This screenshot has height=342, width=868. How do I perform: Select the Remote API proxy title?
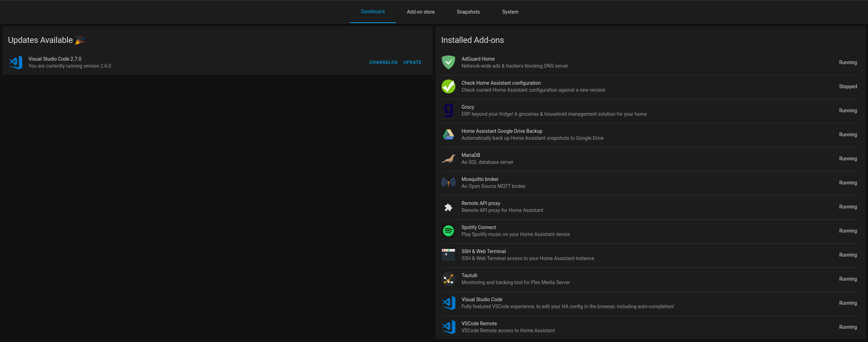[481, 203]
